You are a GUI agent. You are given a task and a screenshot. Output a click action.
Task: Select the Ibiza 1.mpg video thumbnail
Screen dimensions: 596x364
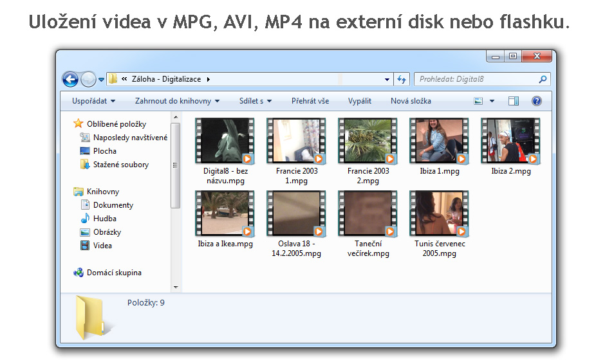click(438, 141)
